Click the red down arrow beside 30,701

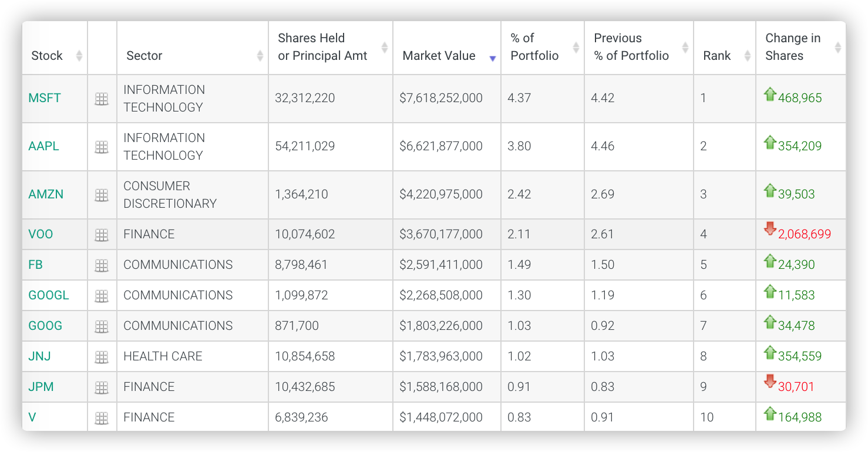click(770, 382)
